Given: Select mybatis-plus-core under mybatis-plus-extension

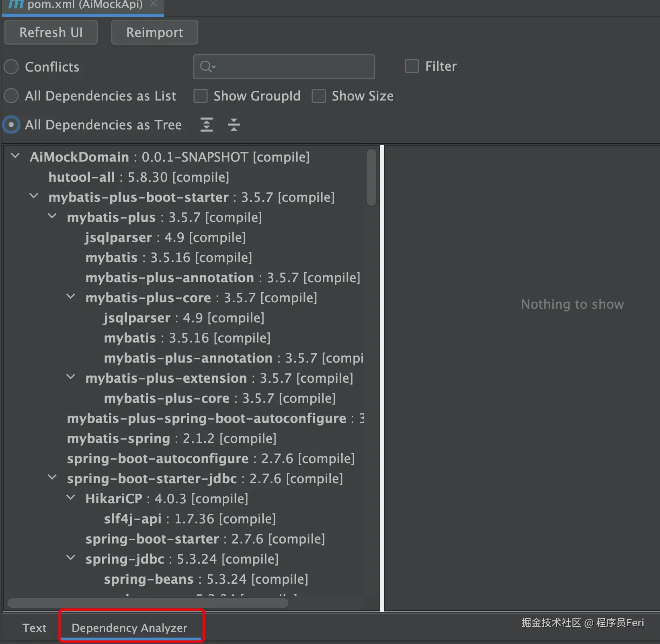Looking at the screenshot, I should [x=219, y=398].
